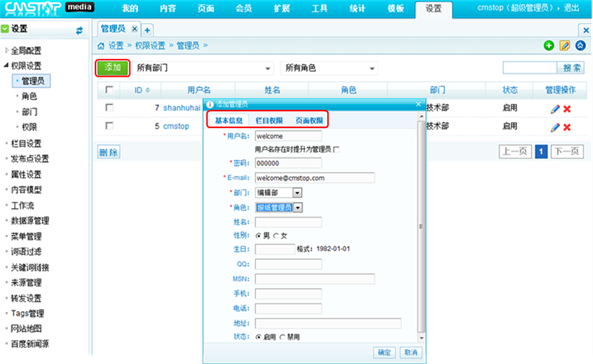Click 权限设置 in the breadcrumb
The image size is (593, 364).
150,46
